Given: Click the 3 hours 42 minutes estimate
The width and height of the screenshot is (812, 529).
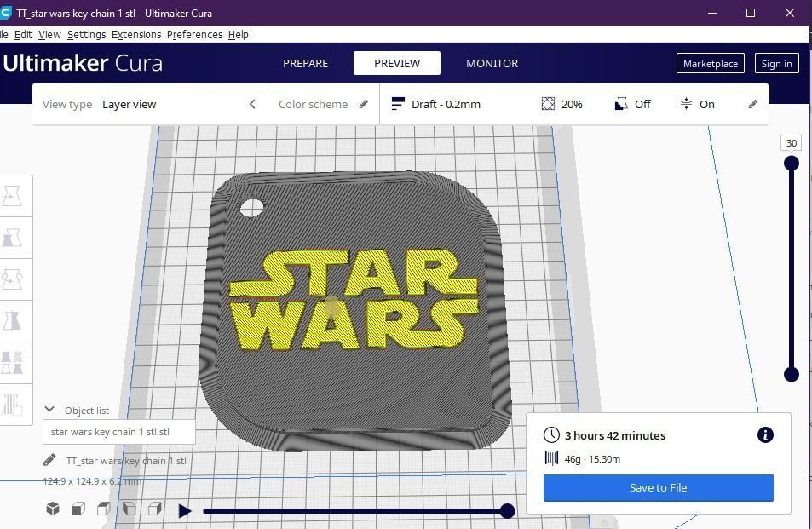Looking at the screenshot, I should 615,435.
